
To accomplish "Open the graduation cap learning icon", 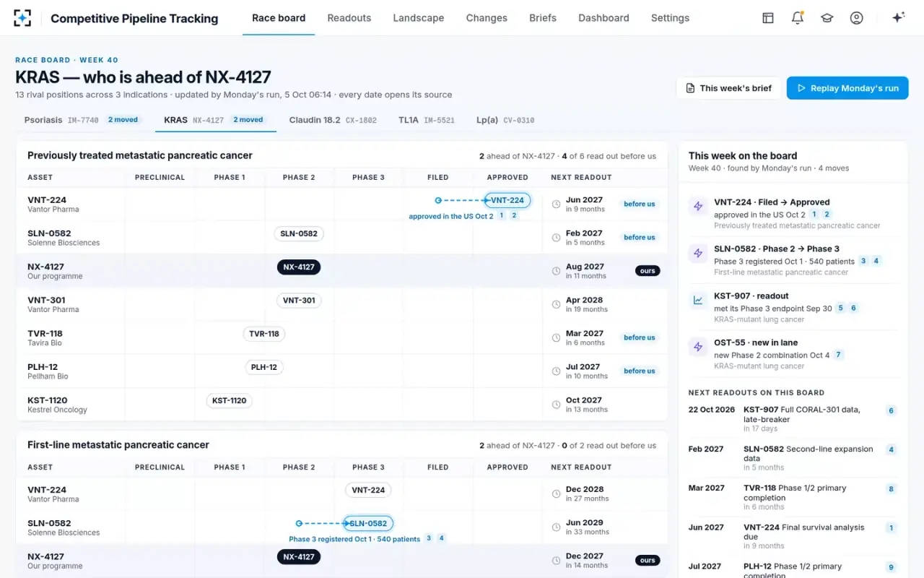I will (827, 18).
